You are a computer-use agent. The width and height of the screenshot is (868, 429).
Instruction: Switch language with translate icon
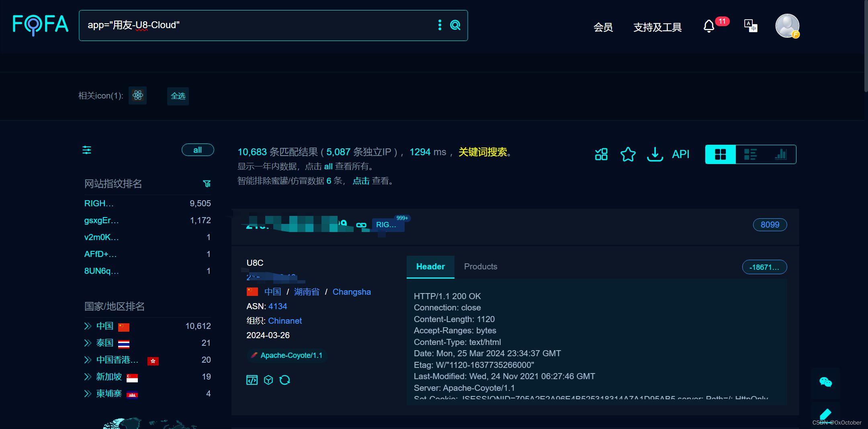(x=751, y=26)
